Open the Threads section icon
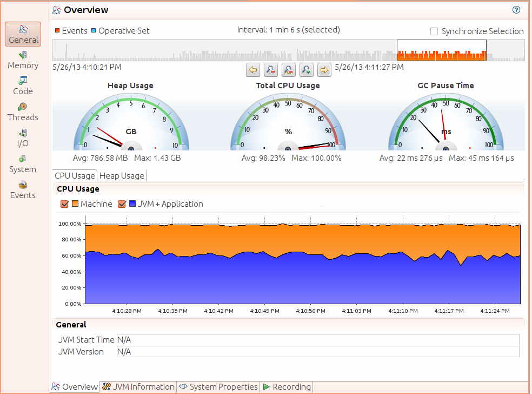The image size is (532, 394). (x=23, y=107)
